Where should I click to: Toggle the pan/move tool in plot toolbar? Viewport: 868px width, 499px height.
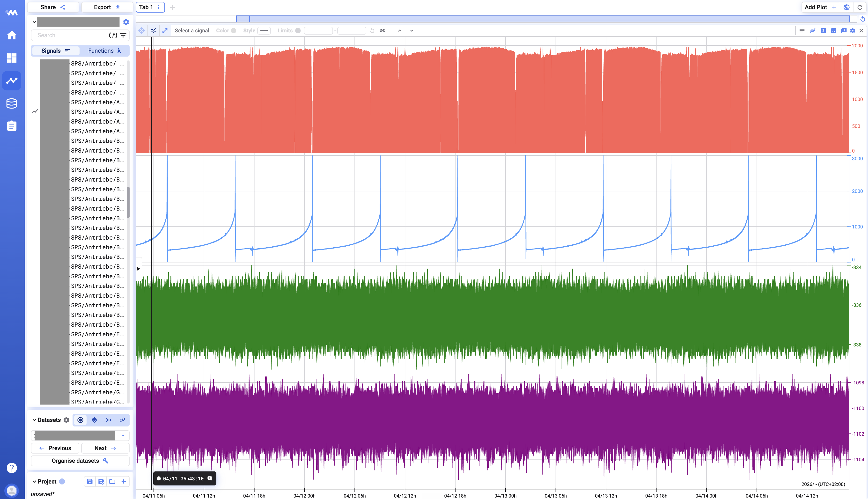[x=141, y=30]
